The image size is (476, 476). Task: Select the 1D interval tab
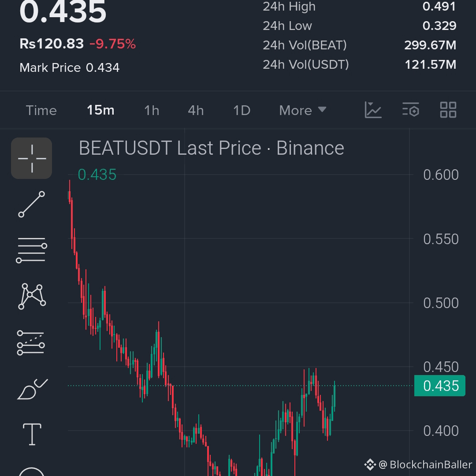click(242, 110)
